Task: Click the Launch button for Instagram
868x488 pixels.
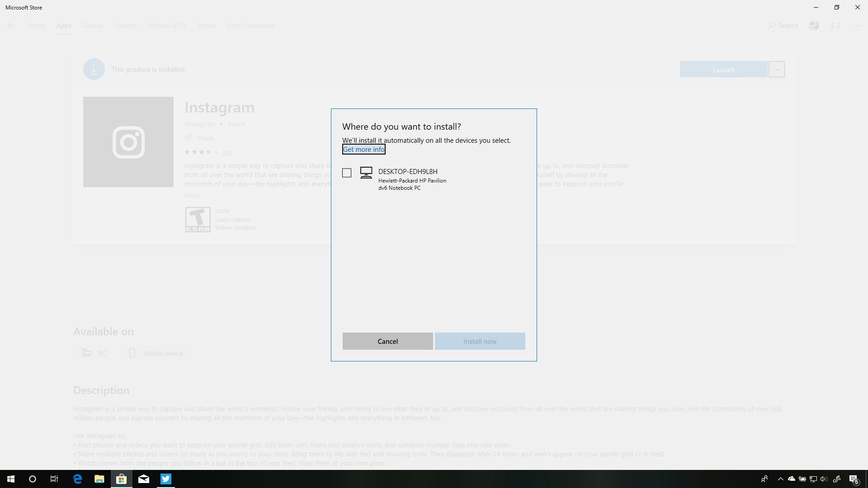Action: coord(723,69)
